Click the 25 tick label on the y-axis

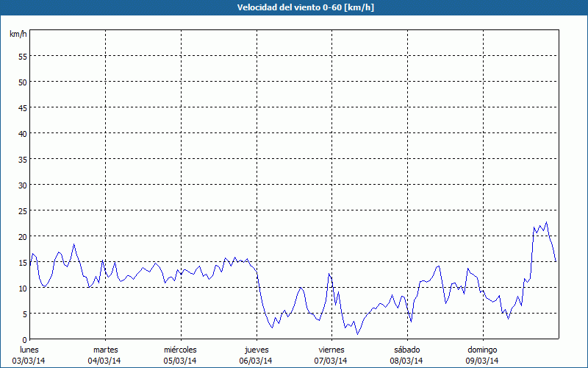22,210
